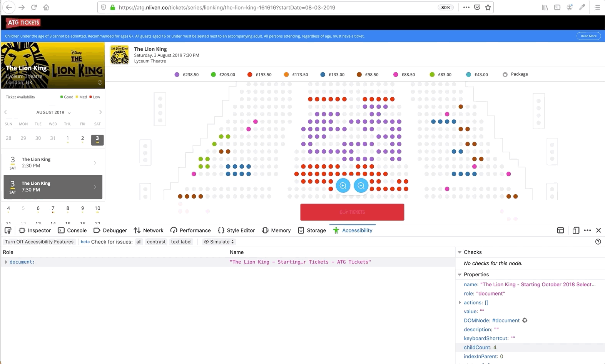The width and height of the screenshot is (605, 364).
Task: Filter seats by the £133.00 blue swatch
Action: coord(323,75)
